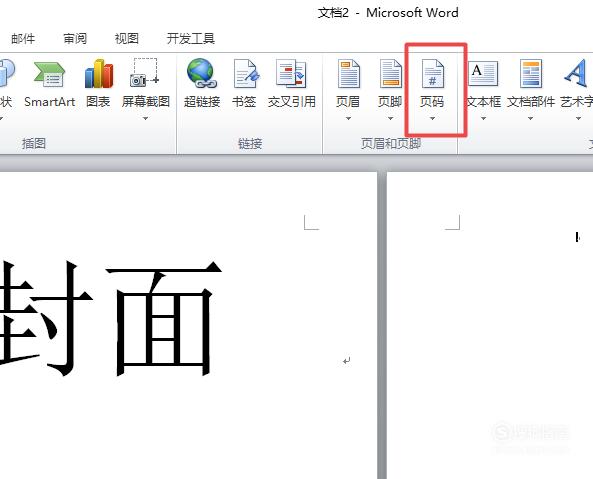The width and height of the screenshot is (593, 479).
Task: Expand the 页眉 dropdown arrow
Action: click(348, 119)
